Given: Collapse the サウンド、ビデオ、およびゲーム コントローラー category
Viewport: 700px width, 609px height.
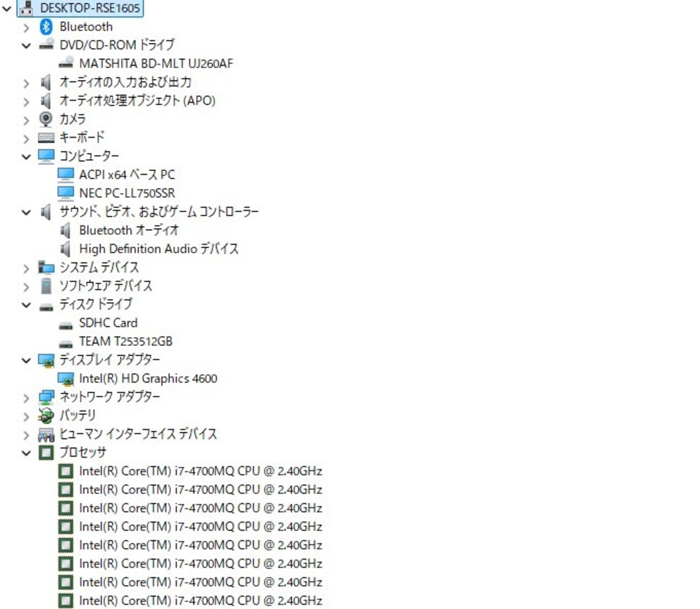Looking at the screenshot, I should click(26, 212).
